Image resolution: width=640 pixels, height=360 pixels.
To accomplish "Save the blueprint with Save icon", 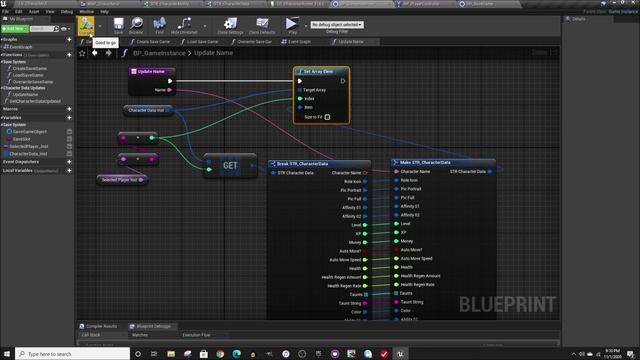I will coord(118,26).
